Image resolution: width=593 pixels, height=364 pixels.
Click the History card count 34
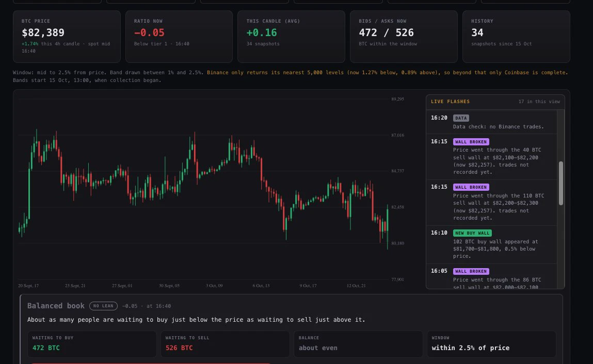pos(477,33)
